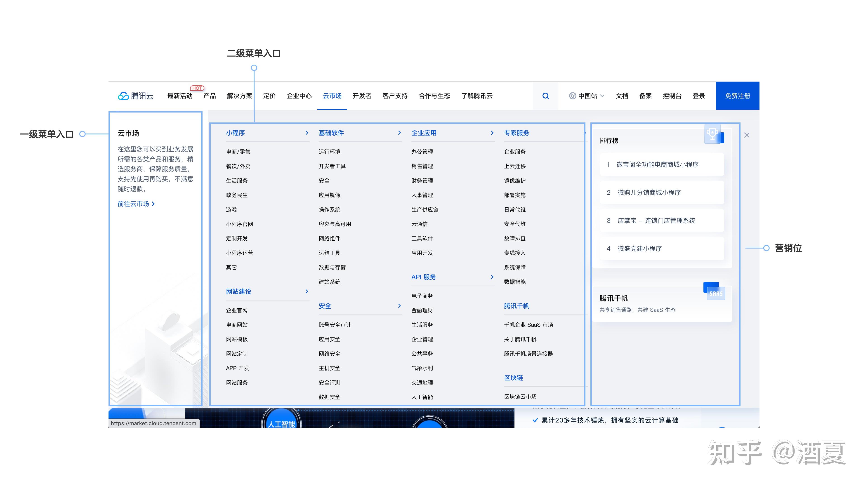Expand the 中国站 region dropdown

click(x=587, y=96)
